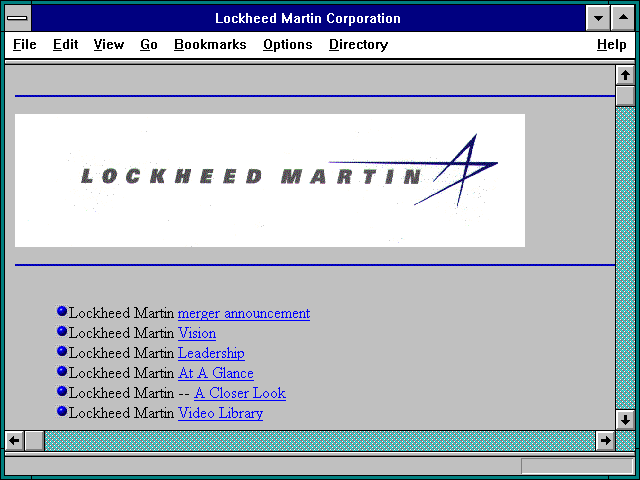The image size is (640, 480).
Task: Click the vertical scrollbar thumb
Action: pos(625,96)
